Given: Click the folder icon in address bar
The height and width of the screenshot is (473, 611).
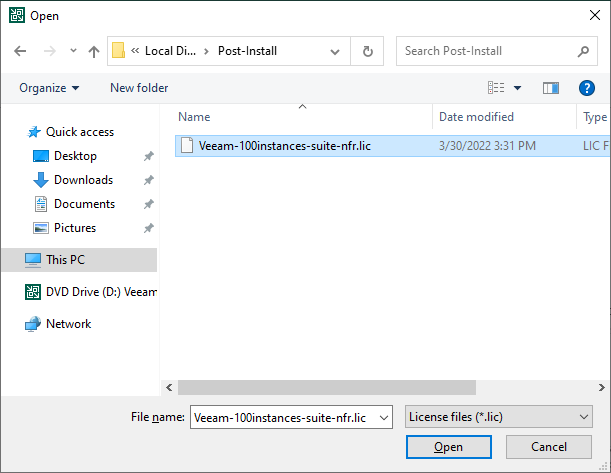Looking at the screenshot, I should pos(118,51).
